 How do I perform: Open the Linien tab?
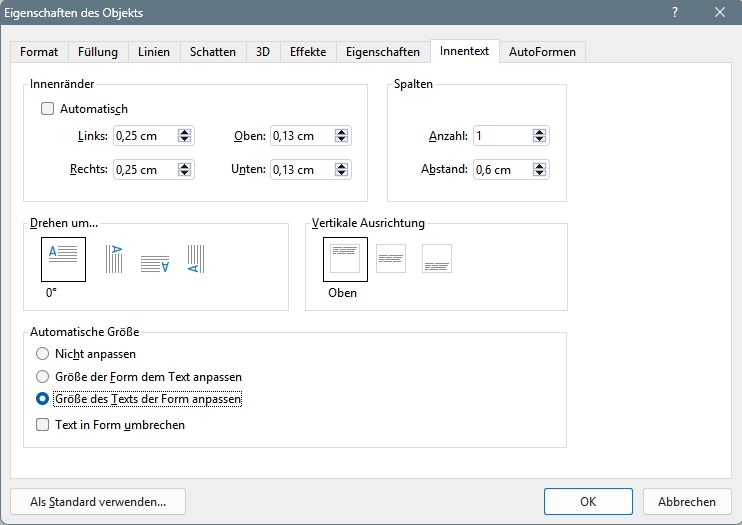154,52
